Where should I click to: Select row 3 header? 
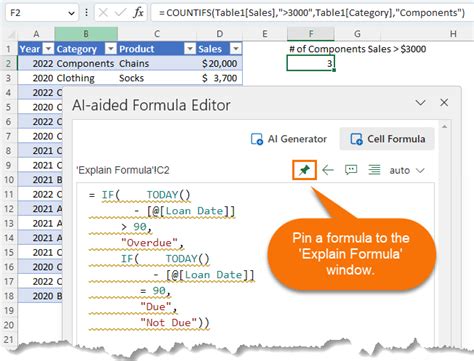(9, 78)
